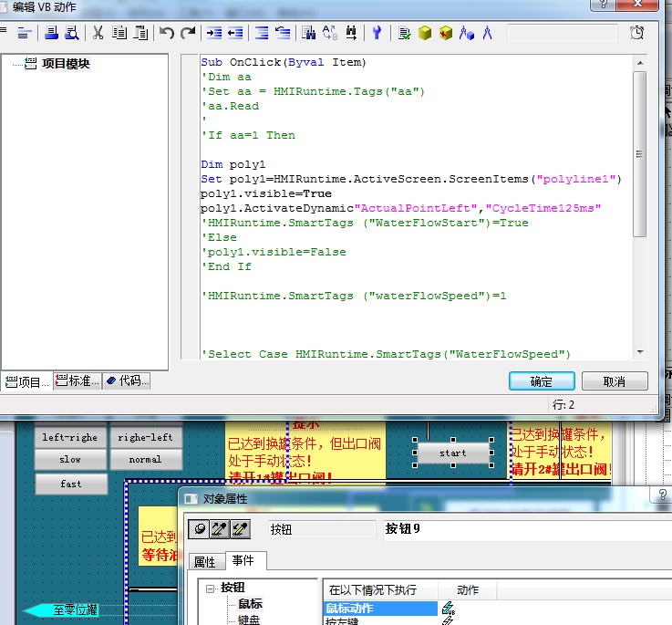Click the code editor scroll-down arrow
The height and width of the screenshot is (625, 672).
tap(640, 352)
